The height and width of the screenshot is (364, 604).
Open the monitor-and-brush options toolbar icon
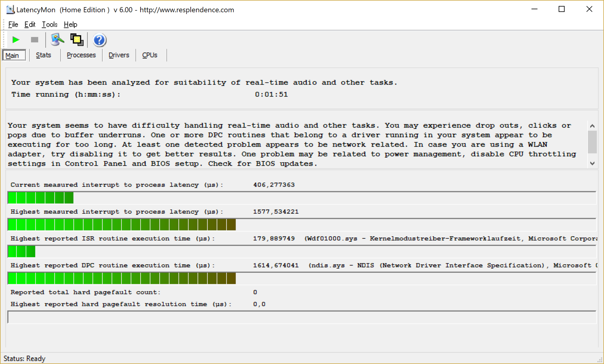57,40
